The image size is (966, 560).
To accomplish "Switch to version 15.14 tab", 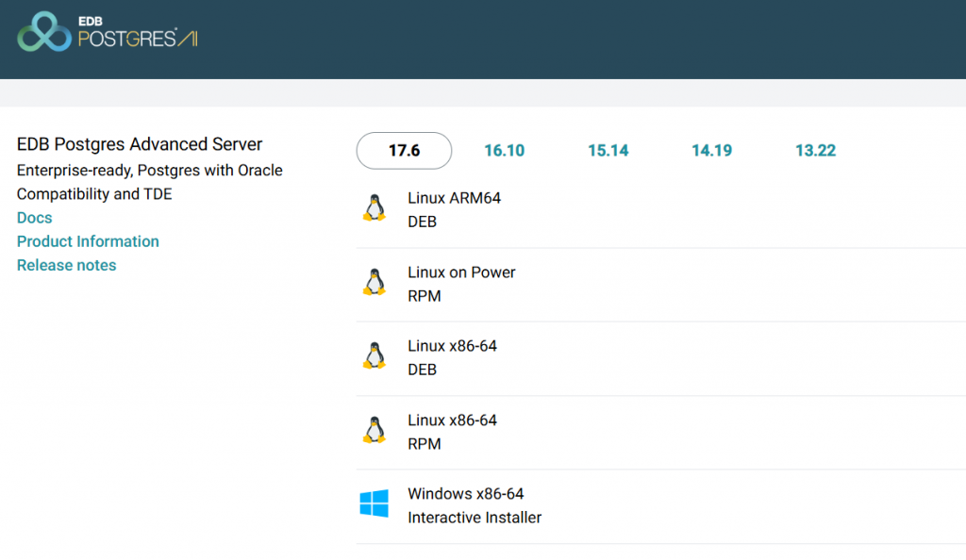I will 608,151.
